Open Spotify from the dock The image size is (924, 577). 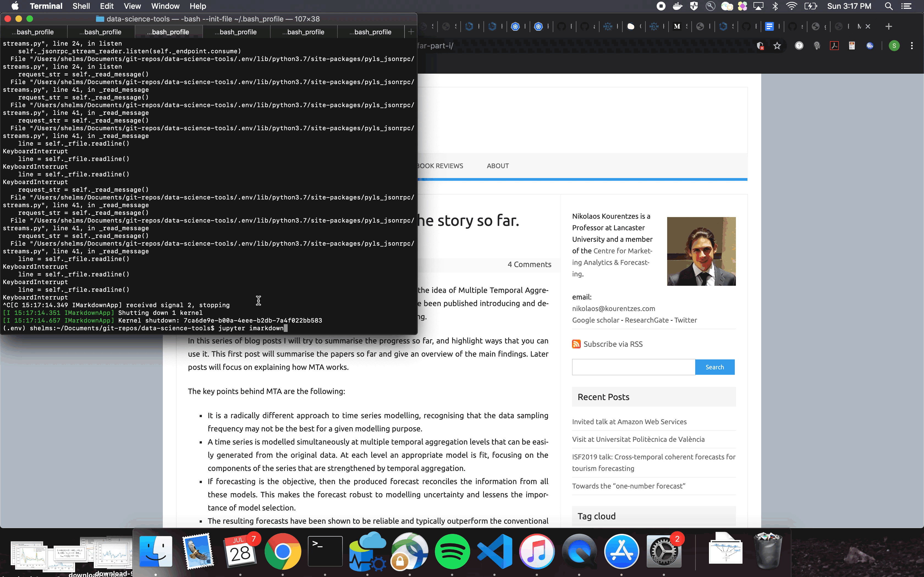pyautogui.click(x=452, y=551)
